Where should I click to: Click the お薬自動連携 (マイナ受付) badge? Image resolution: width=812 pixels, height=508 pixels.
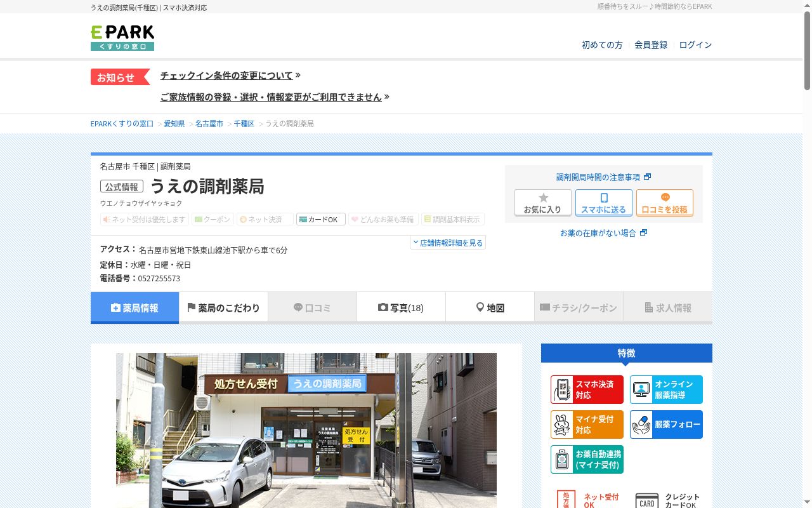point(587,459)
